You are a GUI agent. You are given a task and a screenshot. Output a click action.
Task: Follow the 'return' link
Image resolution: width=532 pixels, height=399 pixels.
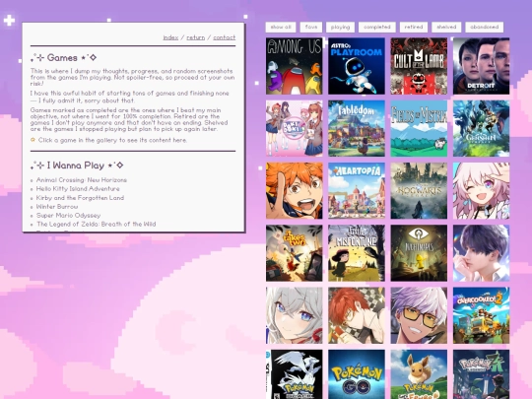tap(196, 37)
